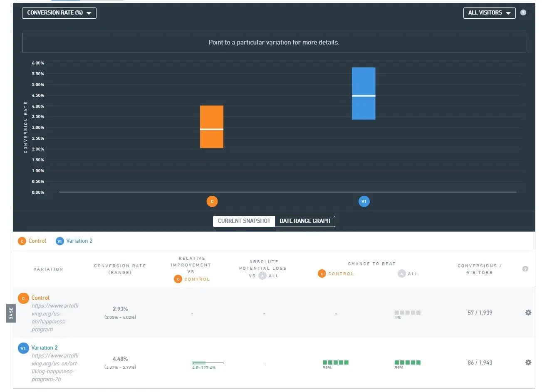This screenshot has width=542, height=392.
Task: Click the Control 1% chance to beat all indicator
Action: coord(408,313)
